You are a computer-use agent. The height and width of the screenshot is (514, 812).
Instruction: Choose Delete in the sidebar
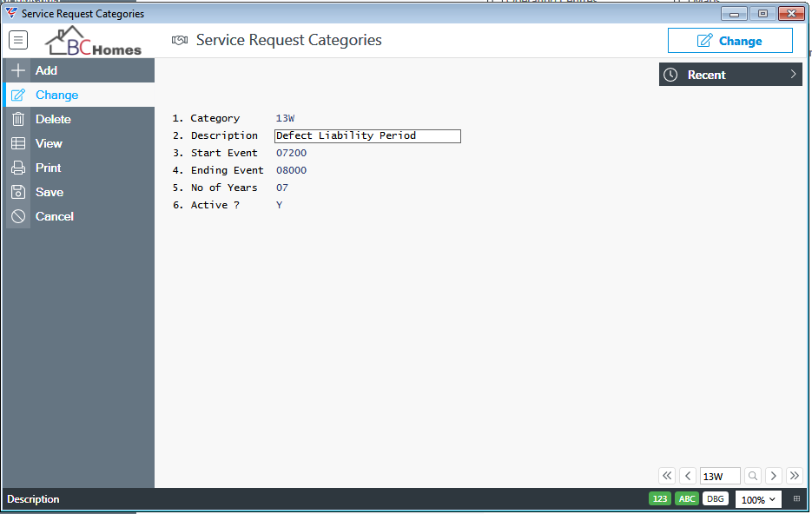pos(53,119)
